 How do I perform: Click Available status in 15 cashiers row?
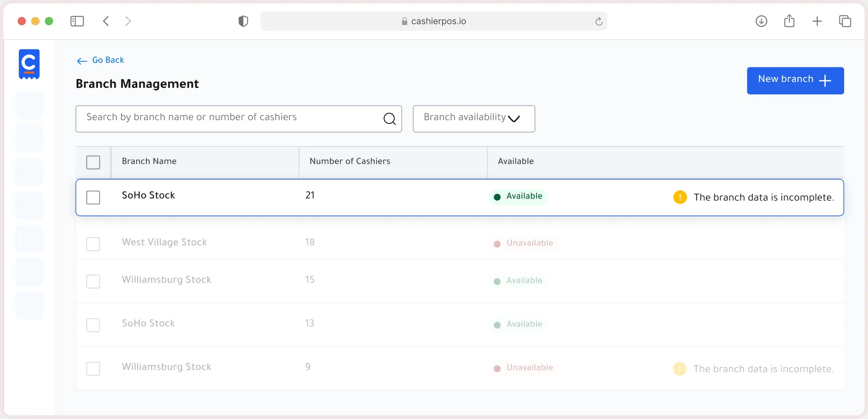(x=518, y=281)
